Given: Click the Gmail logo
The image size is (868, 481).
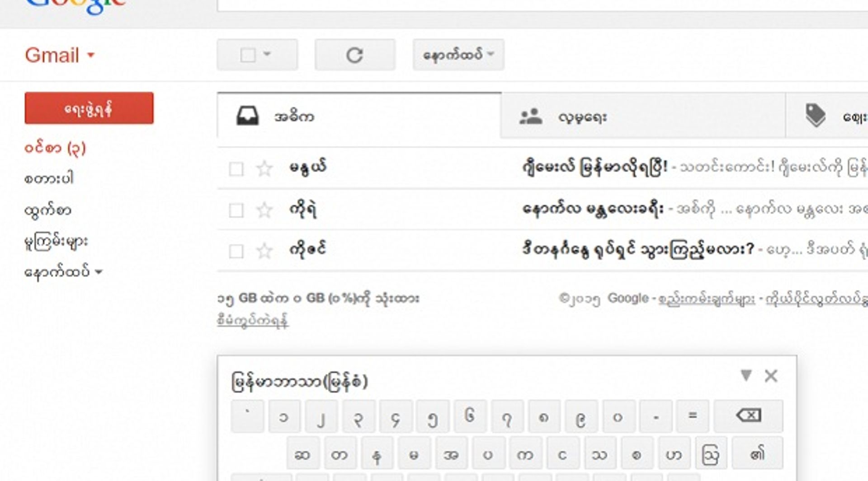Looking at the screenshot, I should (x=52, y=55).
